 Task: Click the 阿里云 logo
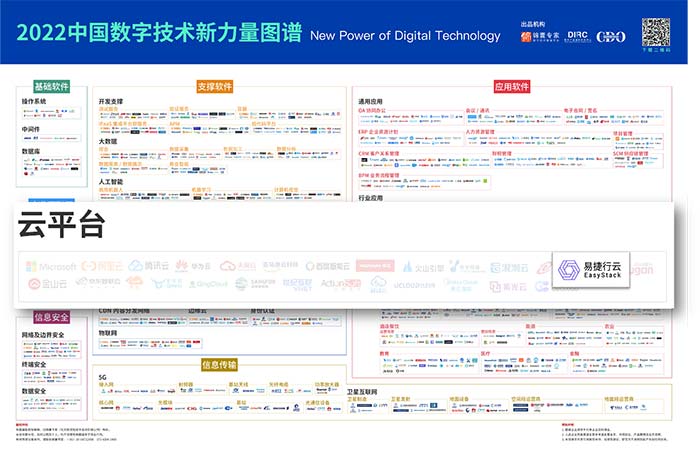pyautogui.click(x=102, y=266)
